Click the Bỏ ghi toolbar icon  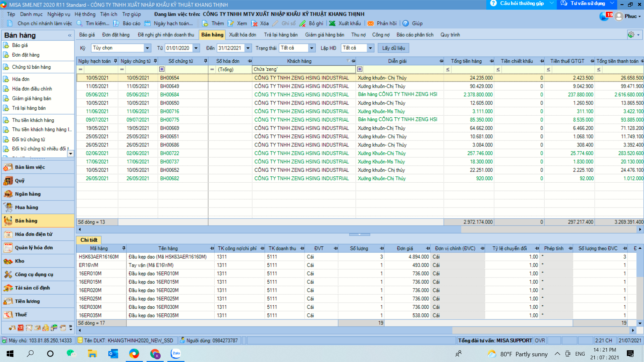click(x=303, y=23)
